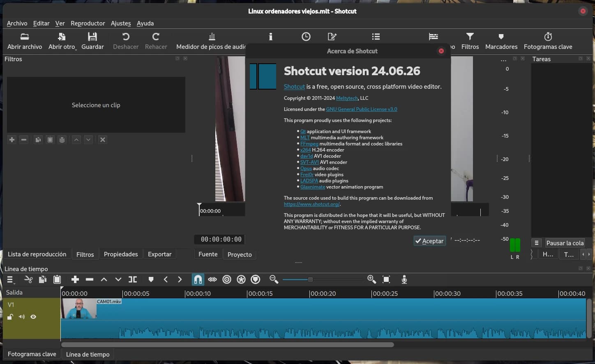Click the Rehacer redo icon

click(x=156, y=41)
